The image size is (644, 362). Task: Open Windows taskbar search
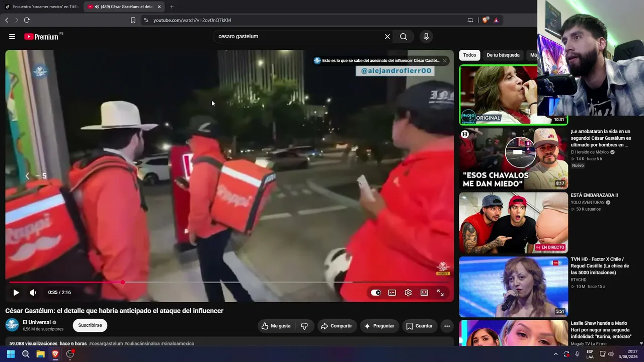point(26,354)
